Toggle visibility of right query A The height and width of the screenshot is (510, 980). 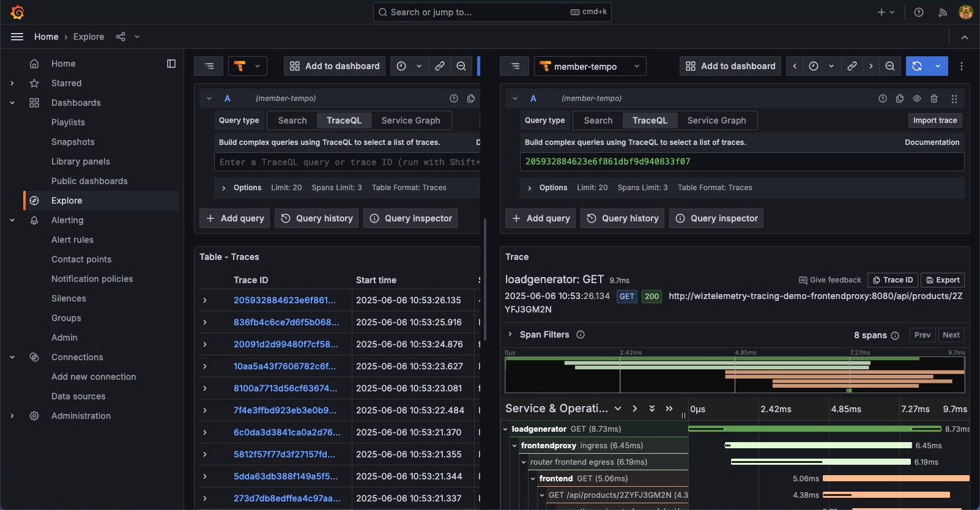coord(917,98)
